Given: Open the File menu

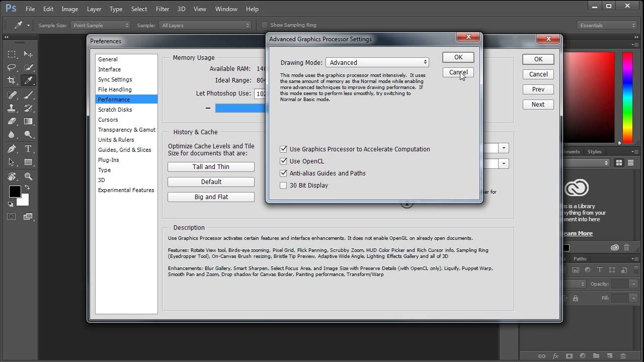Looking at the screenshot, I should click(30, 9).
